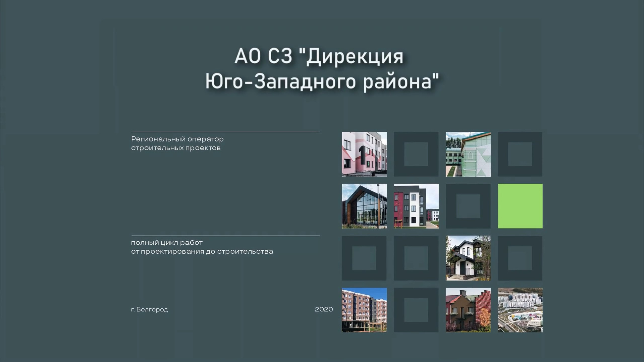This screenshot has height=362, width=644.
Task: Open the mint-green building photo
Action: (468, 154)
